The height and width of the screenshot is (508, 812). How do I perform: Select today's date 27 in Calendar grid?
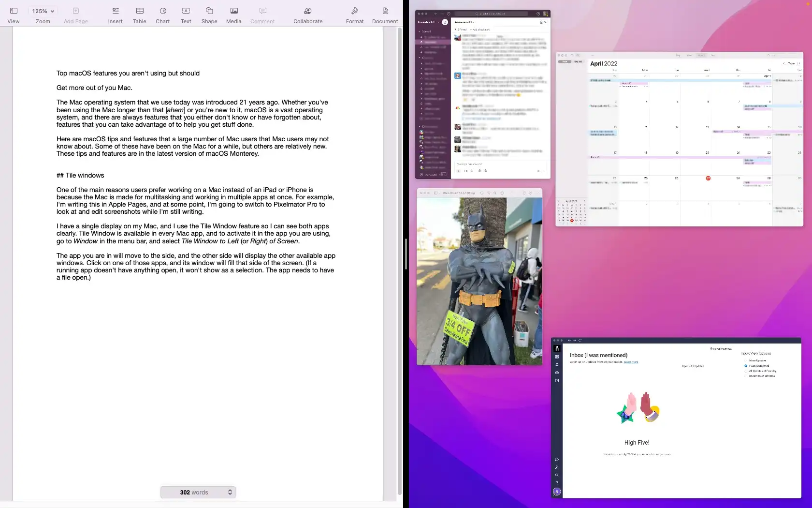708,178
